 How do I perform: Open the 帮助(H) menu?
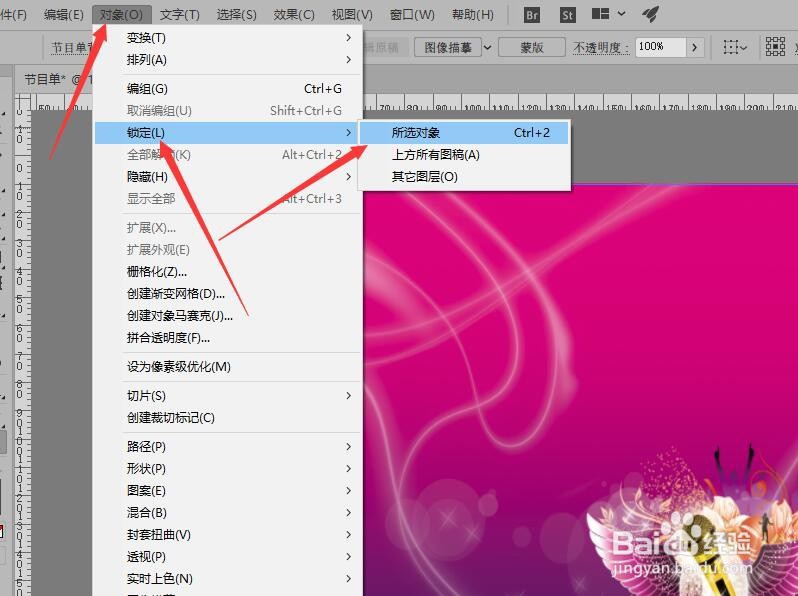pos(473,14)
